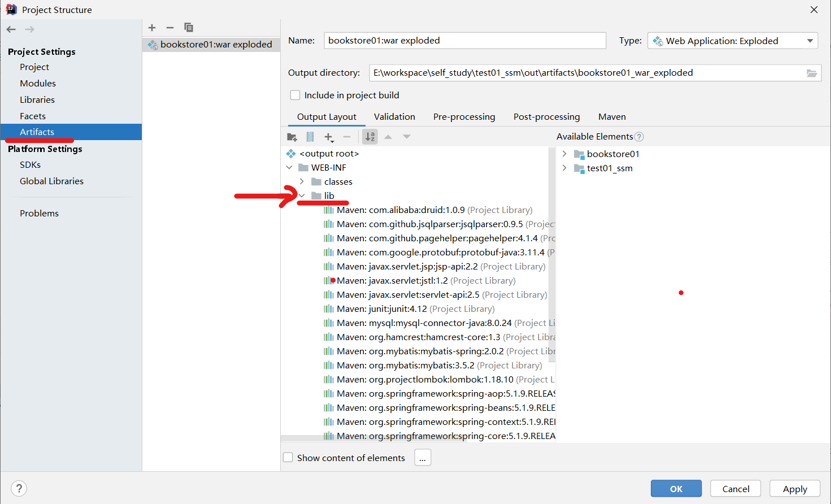Select Maven: com.alibaba:druid:1.0.9 library
Screen dimensions: 831x504
click(x=428, y=210)
